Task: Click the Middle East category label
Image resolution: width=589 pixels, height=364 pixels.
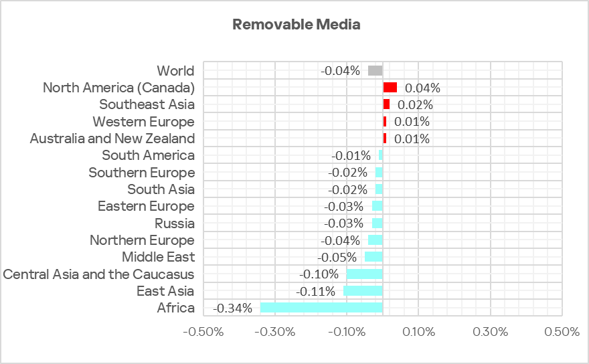Action: coord(158,257)
